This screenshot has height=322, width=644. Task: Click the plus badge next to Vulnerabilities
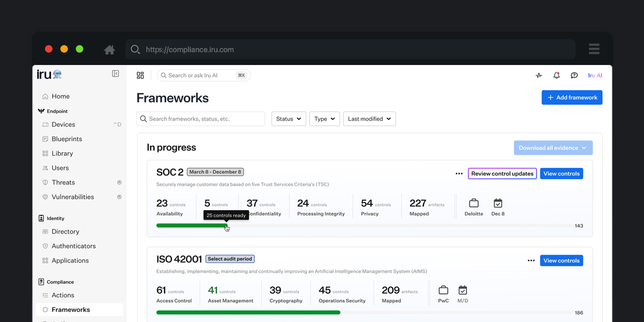point(119,197)
